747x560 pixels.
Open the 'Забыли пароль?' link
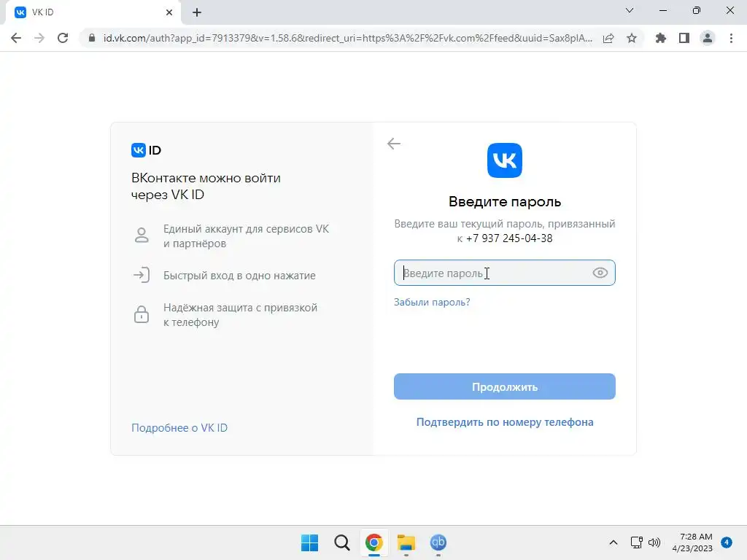click(x=432, y=302)
